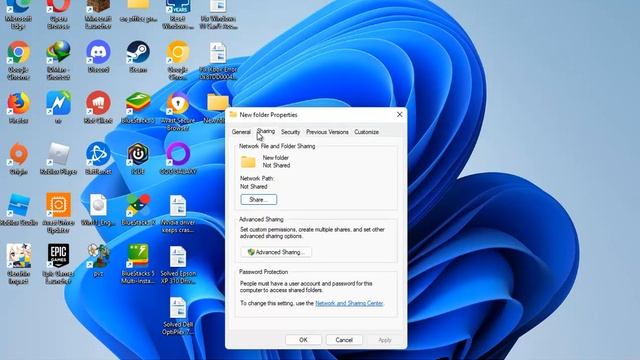Launch the purple-ring GOG GALAXY shortcut

(178, 155)
